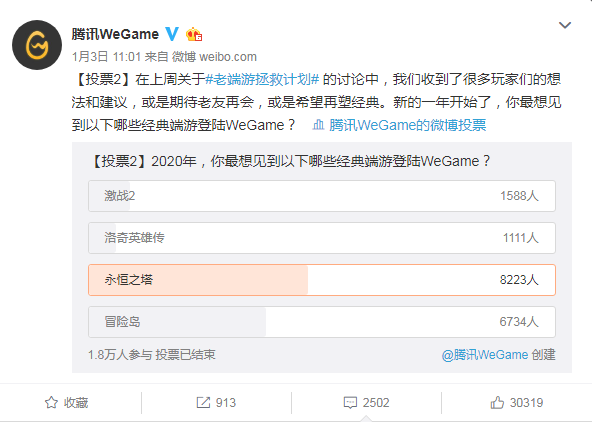Open the Tencent WeGame avatar logo
Screen dimensions: 592x422
pyautogui.click(x=37, y=45)
